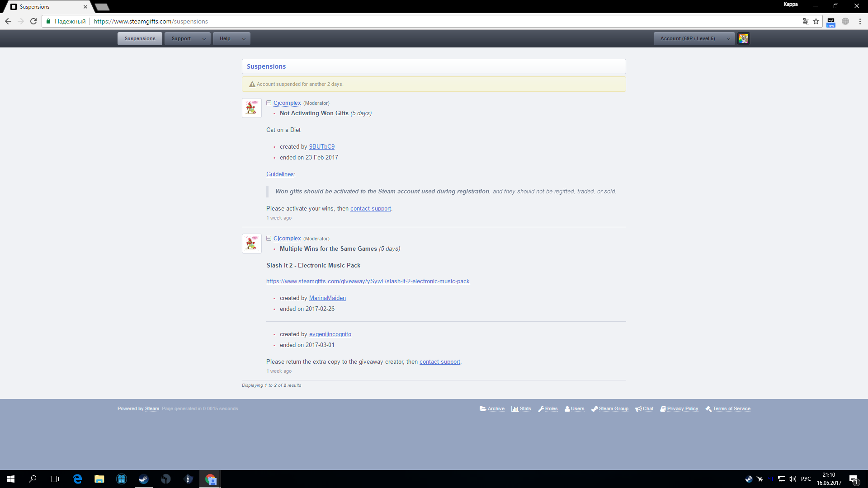Open the Archive footer link
The width and height of the screenshot is (868, 488).
pyautogui.click(x=492, y=409)
